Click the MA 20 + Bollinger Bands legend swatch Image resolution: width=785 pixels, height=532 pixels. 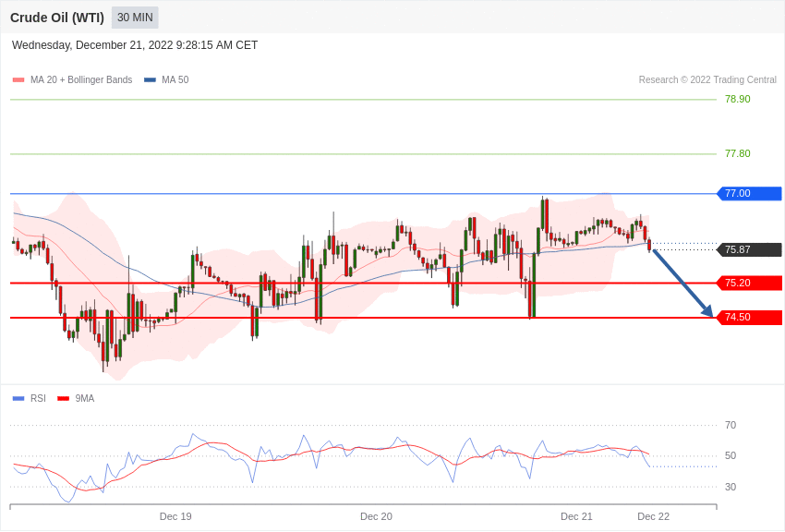(x=18, y=80)
